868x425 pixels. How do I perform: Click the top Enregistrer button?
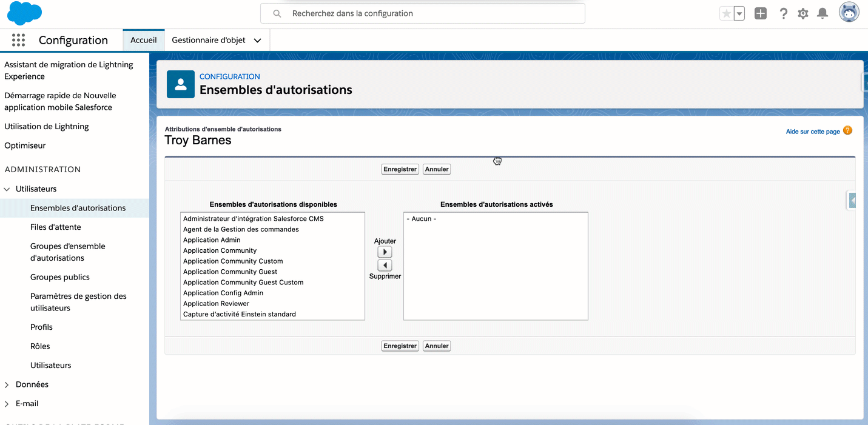(400, 169)
